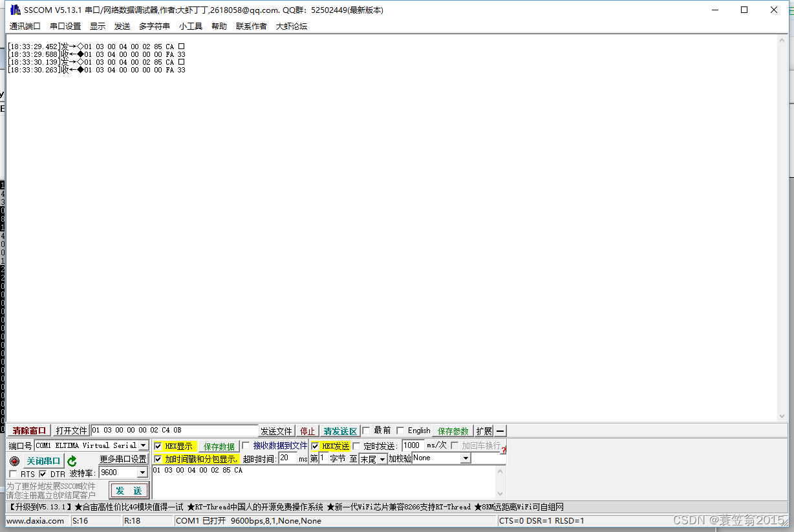Click the 发送文件 button
The width and height of the screenshot is (794, 532).
tap(276, 431)
